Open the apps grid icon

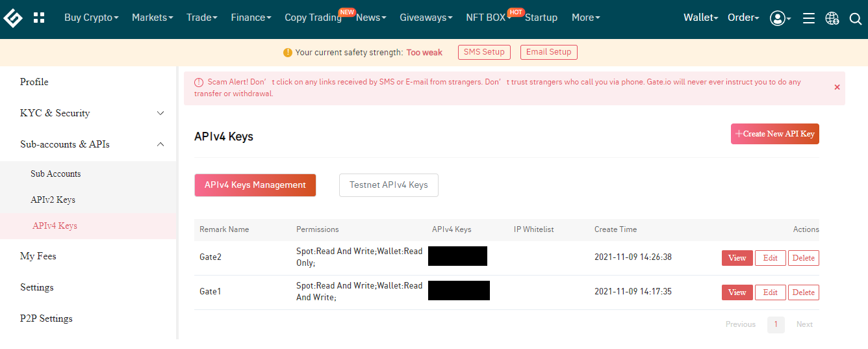pyautogui.click(x=39, y=18)
